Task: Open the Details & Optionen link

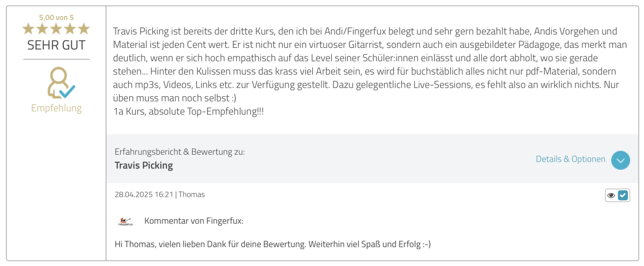Action: [x=570, y=159]
